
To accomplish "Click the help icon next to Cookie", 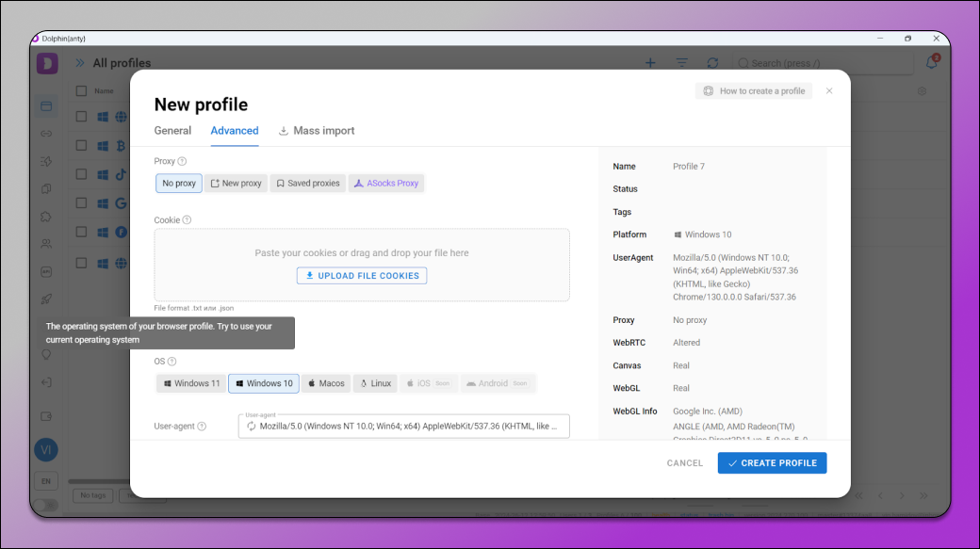I will coord(187,220).
